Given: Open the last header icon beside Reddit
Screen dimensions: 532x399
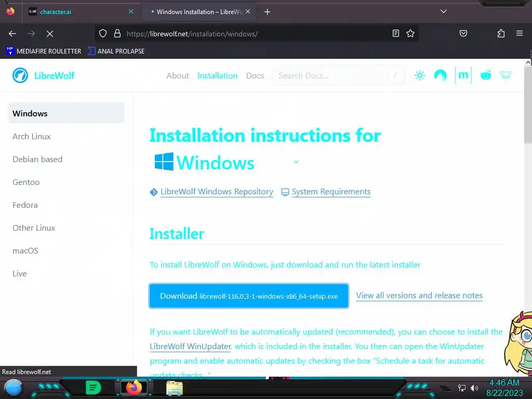Looking at the screenshot, I should point(506,75).
